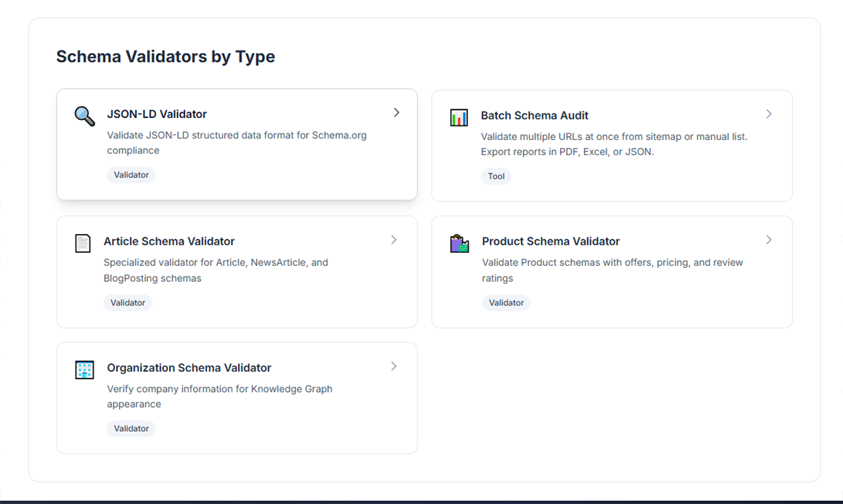Viewport: 843px width, 504px height.
Task: Click the magnifying glass icon on JSON-LD Validator
Action: (x=84, y=116)
